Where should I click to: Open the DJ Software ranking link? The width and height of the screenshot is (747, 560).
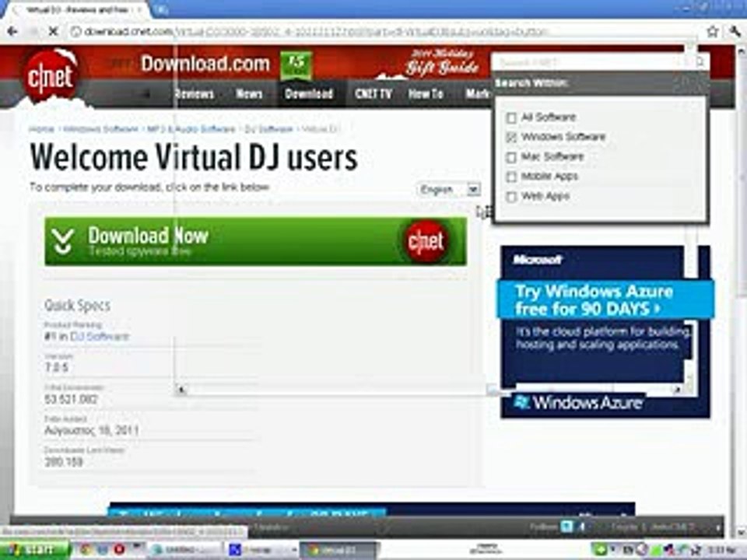[x=100, y=336]
